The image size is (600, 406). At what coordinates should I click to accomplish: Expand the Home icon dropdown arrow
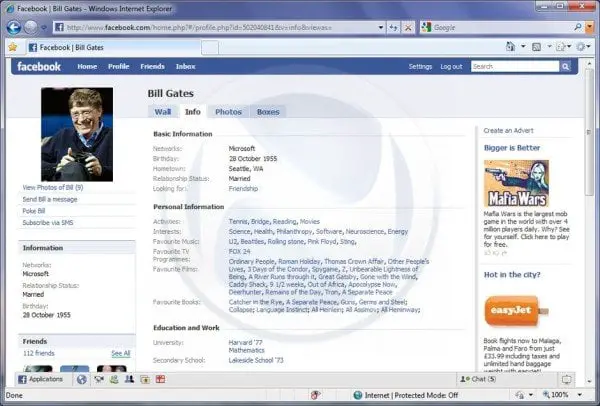point(523,47)
